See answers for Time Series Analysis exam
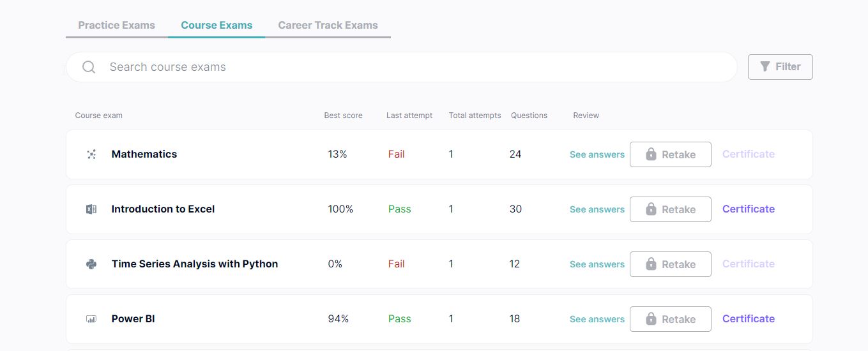This screenshot has height=351, width=868. pos(597,264)
